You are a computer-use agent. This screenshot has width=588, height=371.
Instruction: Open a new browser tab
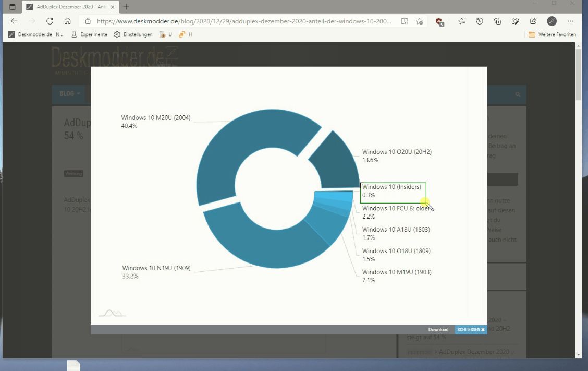click(126, 7)
